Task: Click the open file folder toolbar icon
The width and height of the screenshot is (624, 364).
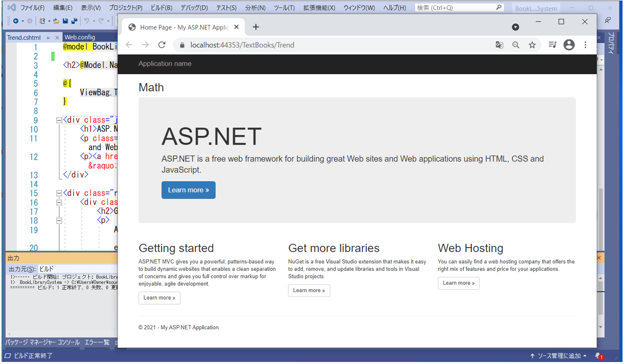Action: click(56, 21)
